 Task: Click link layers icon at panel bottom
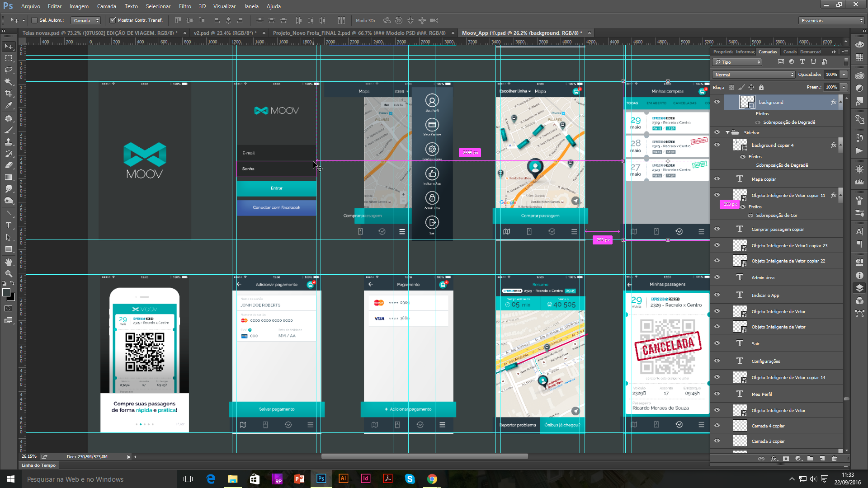click(761, 459)
